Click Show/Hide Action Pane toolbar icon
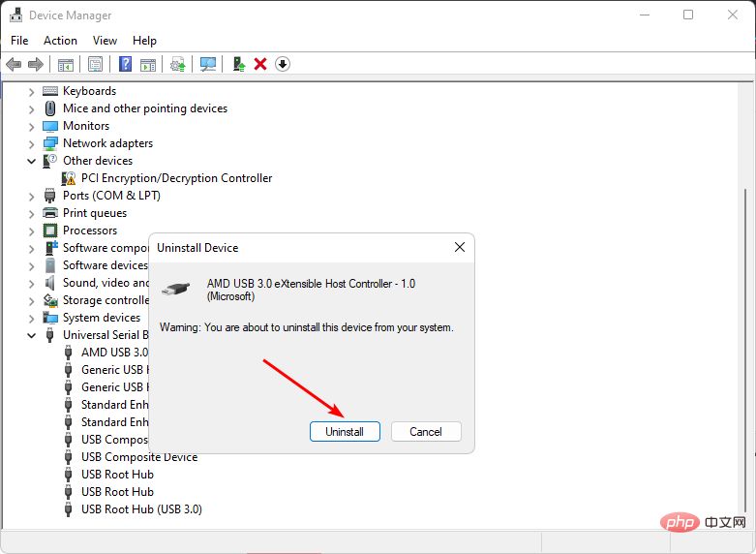The height and width of the screenshot is (554, 756). 148,64
